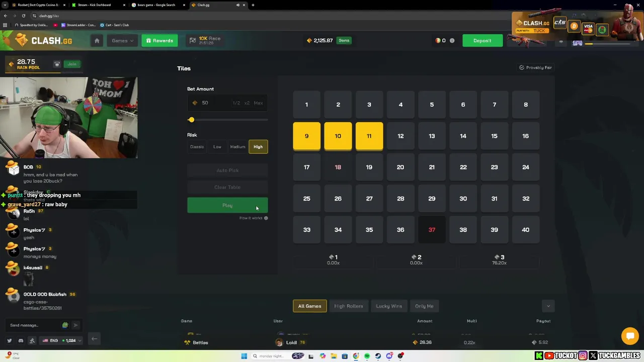Join the rain pool
This screenshot has width=644, height=362.
click(x=72, y=64)
